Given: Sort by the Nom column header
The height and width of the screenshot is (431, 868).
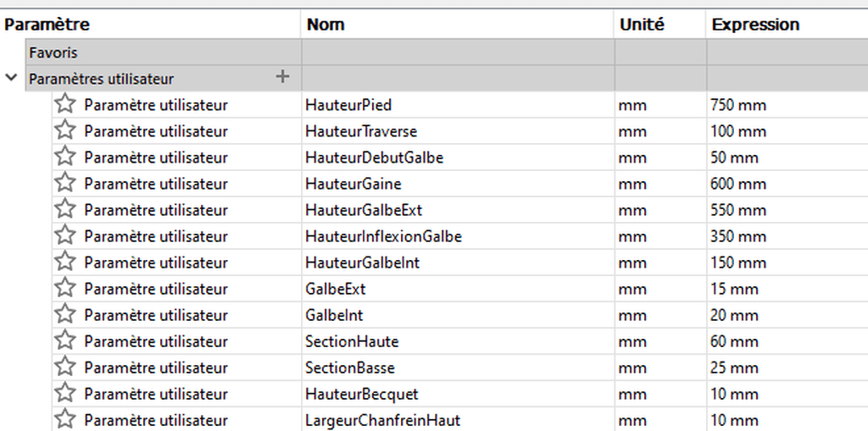Looking at the screenshot, I should tap(457, 25).
